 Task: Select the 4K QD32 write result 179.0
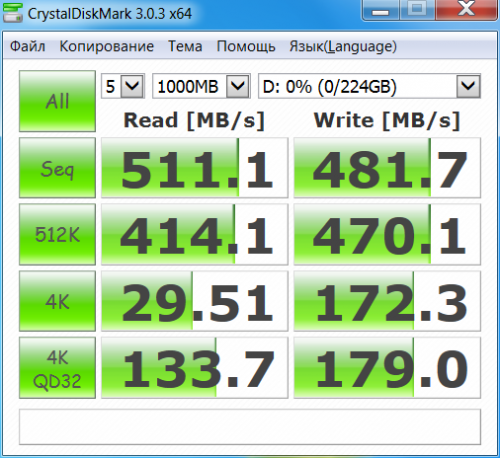(x=387, y=368)
